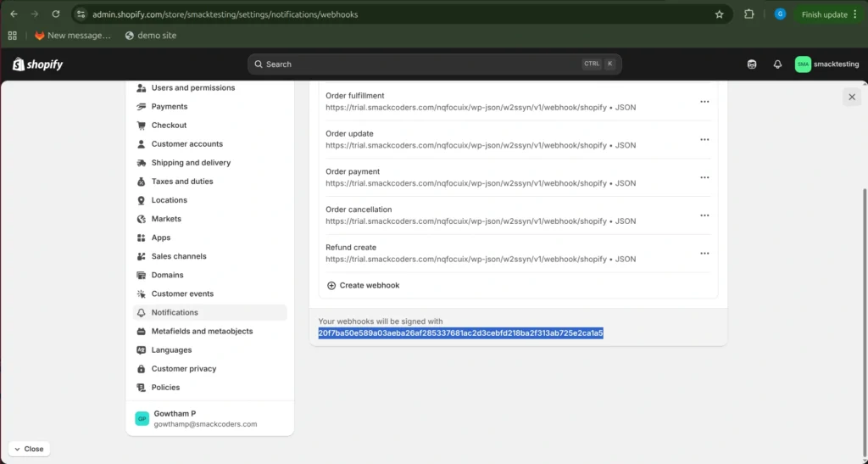Open options for Order cancellation webhook
This screenshot has width=868, height=464.
(x=704, y=215)
